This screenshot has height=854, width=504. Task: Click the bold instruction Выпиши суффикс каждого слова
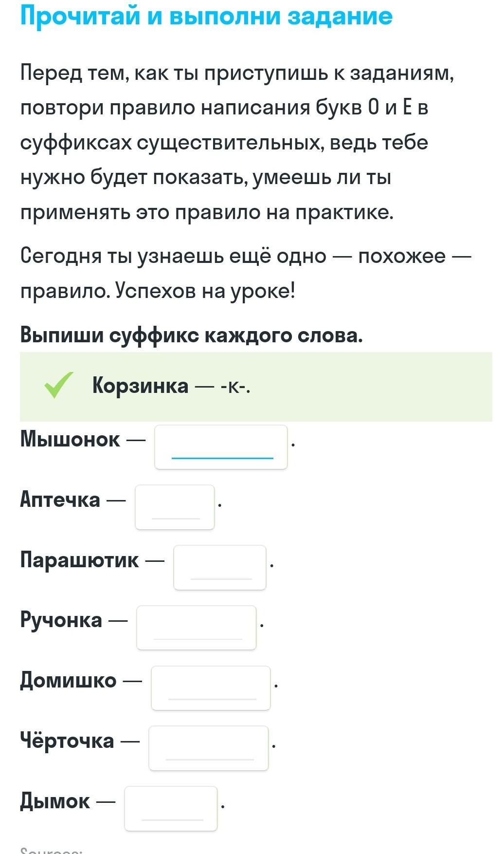(x=192, y=335)
